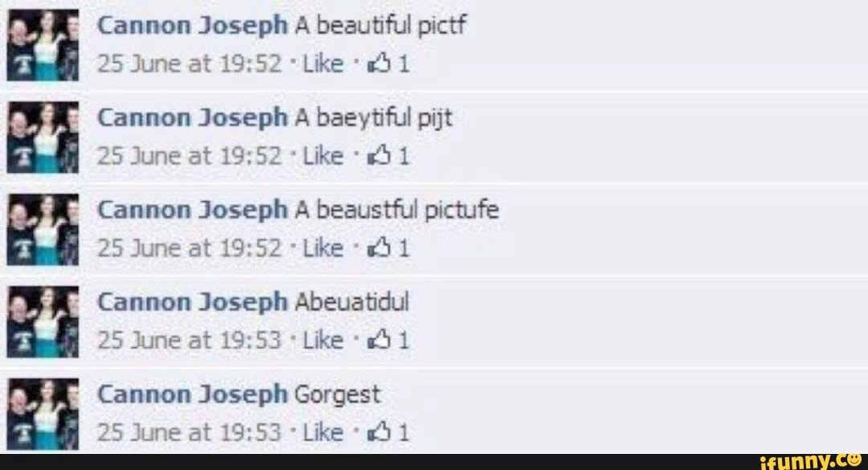
Task: Like the 'A baeytiful pijt' comment
Action: click(x=323, y=157)
